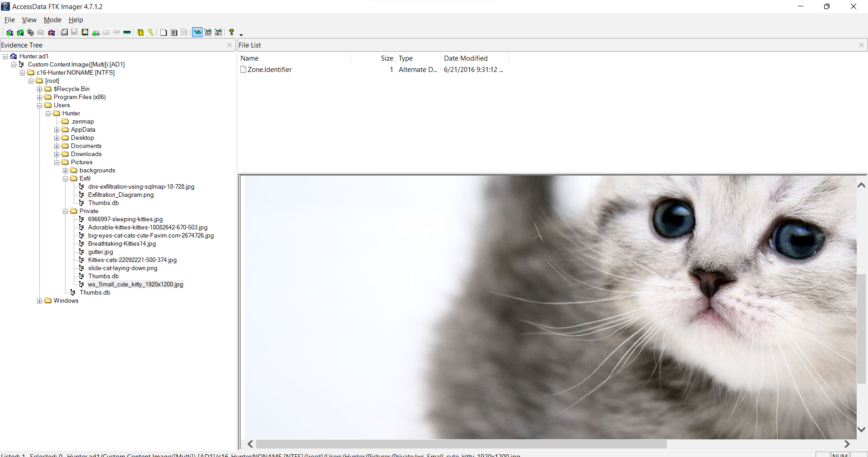
Task: Collapse the Custom Content Image node
Action: (x=14, y=65)
